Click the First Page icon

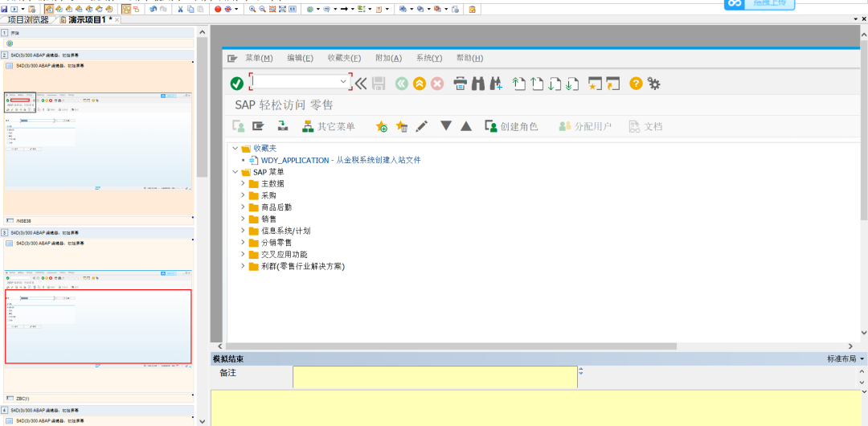tap(518, 84)
